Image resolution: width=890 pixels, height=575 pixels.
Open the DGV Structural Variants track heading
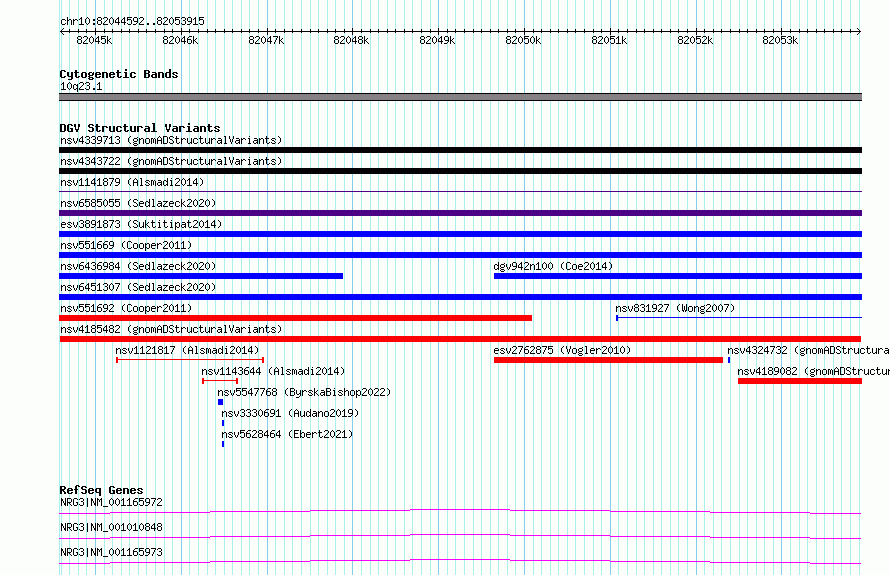(140, 128)
